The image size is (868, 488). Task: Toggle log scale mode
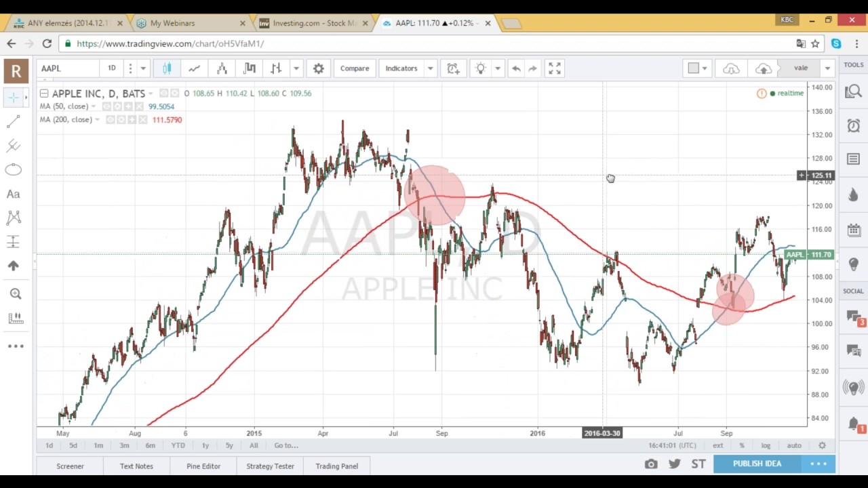click(766, 445)
